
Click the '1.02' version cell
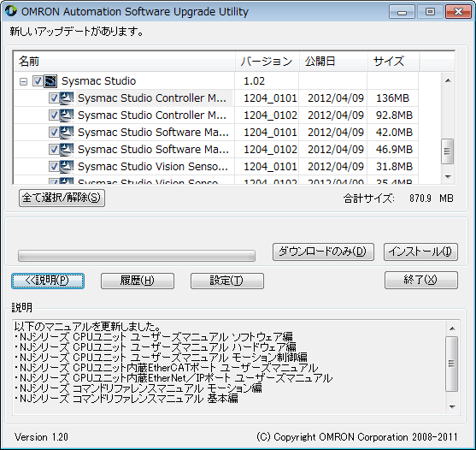tap(255, 81)
